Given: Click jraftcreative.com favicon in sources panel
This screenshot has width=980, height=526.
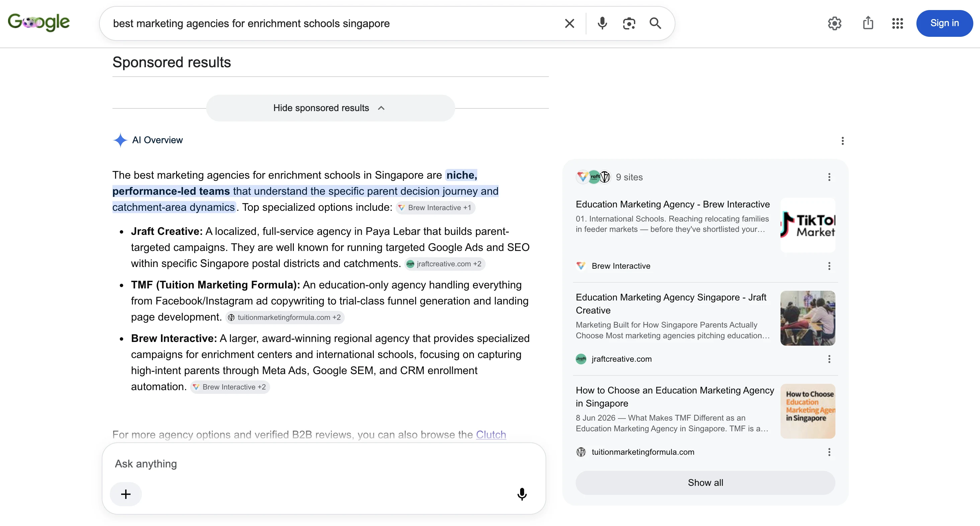Looking at the screenshot, I should [x=581, y=359].
